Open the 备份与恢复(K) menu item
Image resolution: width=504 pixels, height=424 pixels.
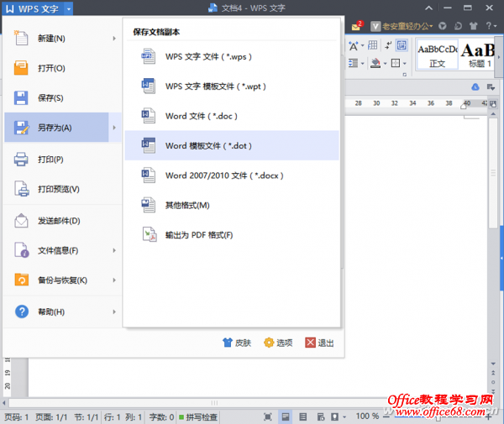coord(62,280)
